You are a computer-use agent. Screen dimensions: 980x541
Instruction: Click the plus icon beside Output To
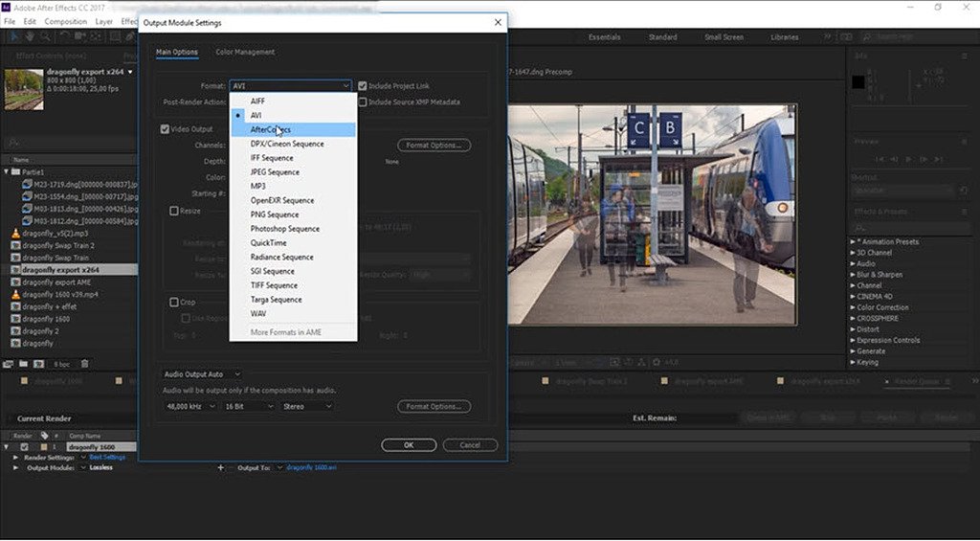pos(220,468)
